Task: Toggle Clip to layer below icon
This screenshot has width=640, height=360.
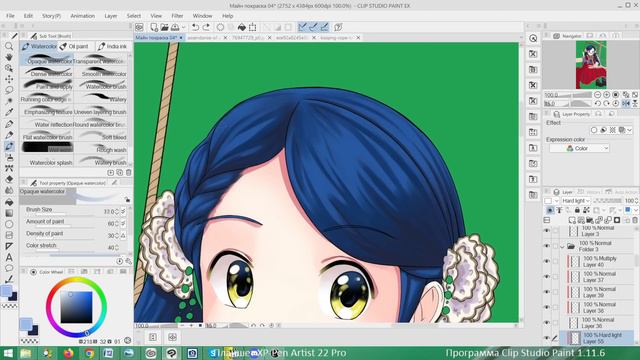Action: (x=550, y=210)
